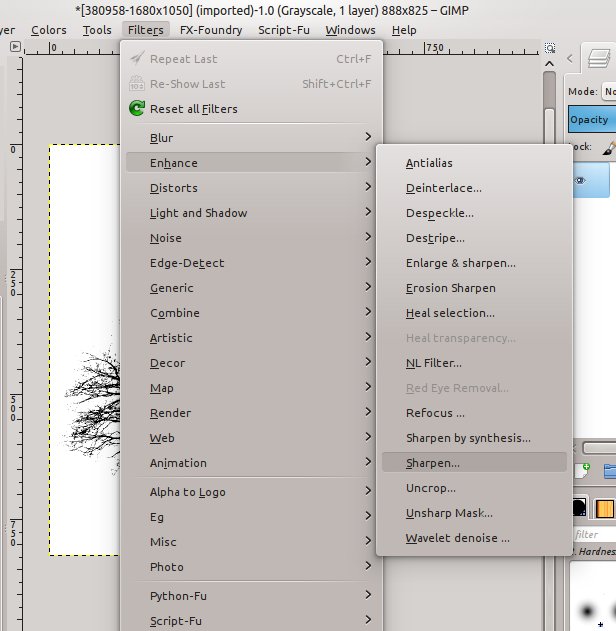Image resolution: width=616 pixels, height=631 pixels.
Task: Select Wavelet denoise ... filter
Action: [x=474, y=537]
